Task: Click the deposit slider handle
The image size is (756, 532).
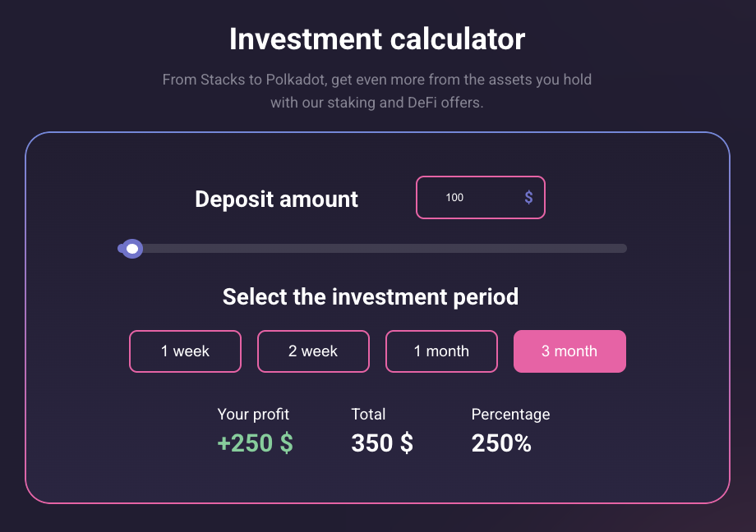Action: [x=131, y=249]
